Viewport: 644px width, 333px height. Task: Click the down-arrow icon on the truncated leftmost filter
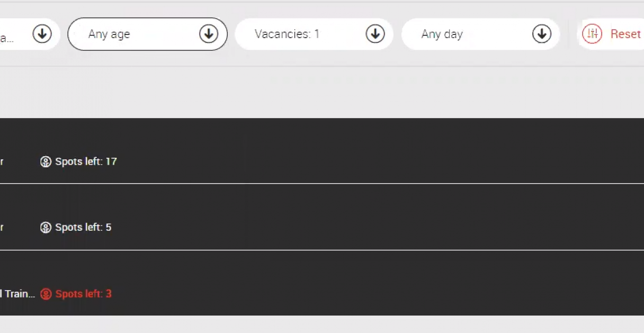(42, 34)
